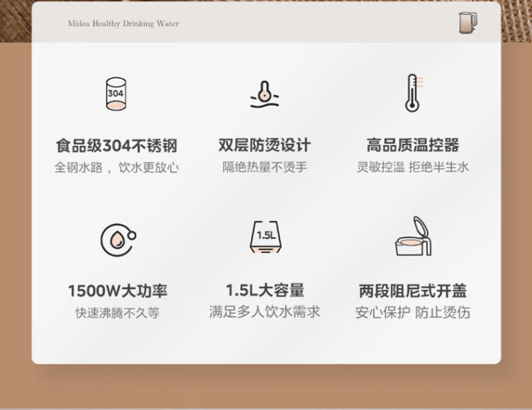532x410 pixels.
Task: Click the double-layer anti-scald temperature icon
Action: 265,94
